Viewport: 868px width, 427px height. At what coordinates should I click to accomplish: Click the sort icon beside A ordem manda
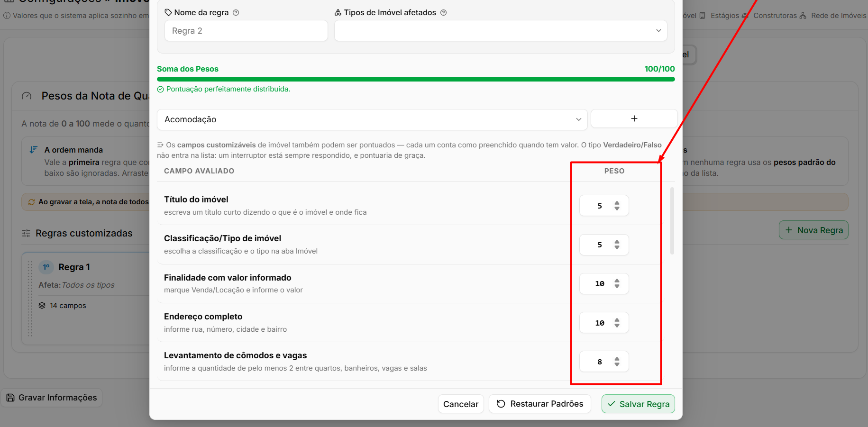point(34,150)
